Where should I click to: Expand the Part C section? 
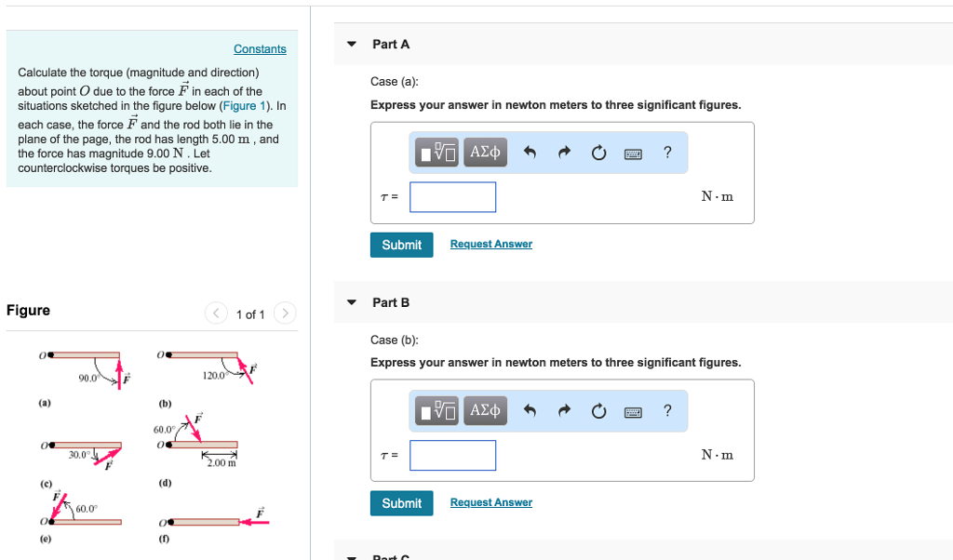click(351, 555)
